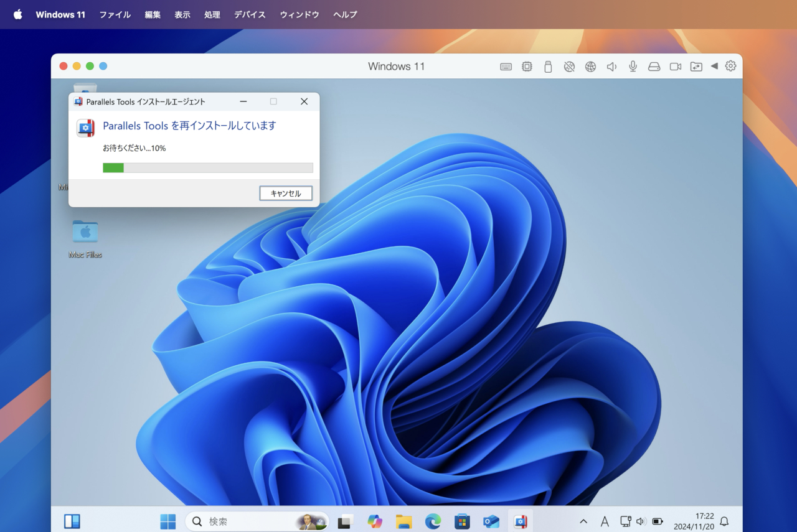The width and height of the screenshot is (797, 532).
Task: Click the IME input mode 'A' indicator
Action: [x=605, y=521]
